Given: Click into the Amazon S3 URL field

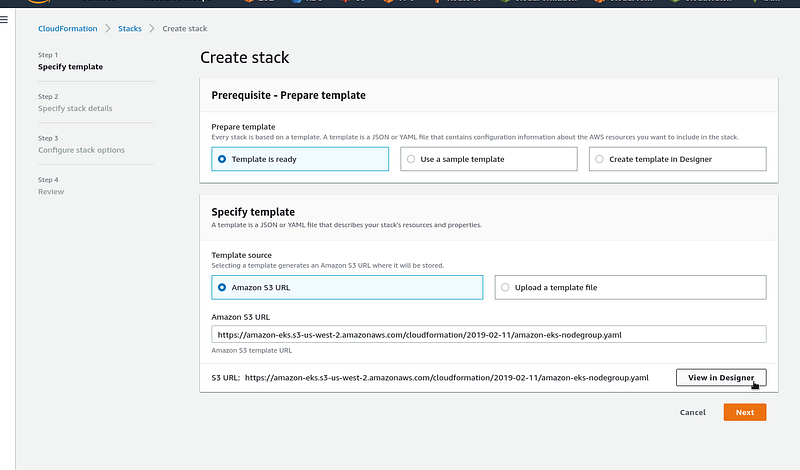Looking at the screenshot, I should pyautogui.click(x=489, y=335).
